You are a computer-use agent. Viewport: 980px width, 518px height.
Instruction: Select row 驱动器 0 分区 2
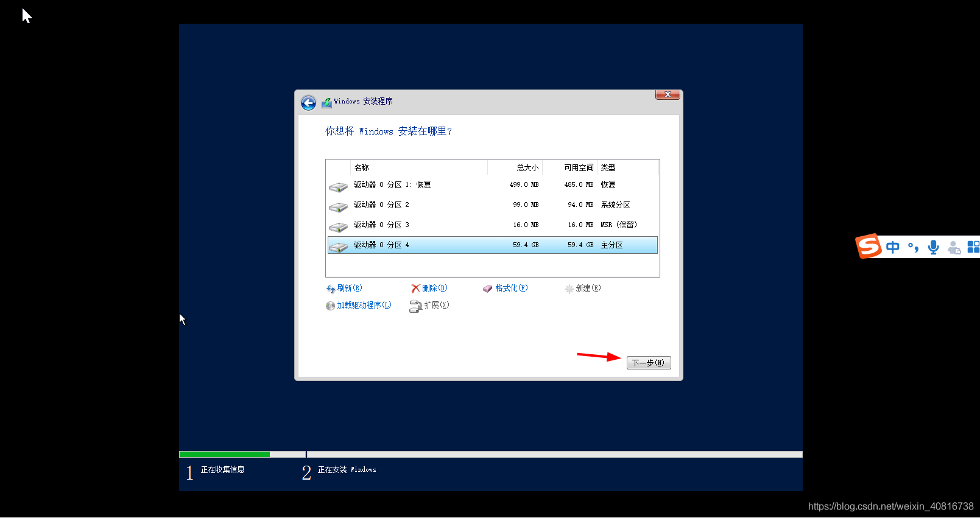point(492,205)
